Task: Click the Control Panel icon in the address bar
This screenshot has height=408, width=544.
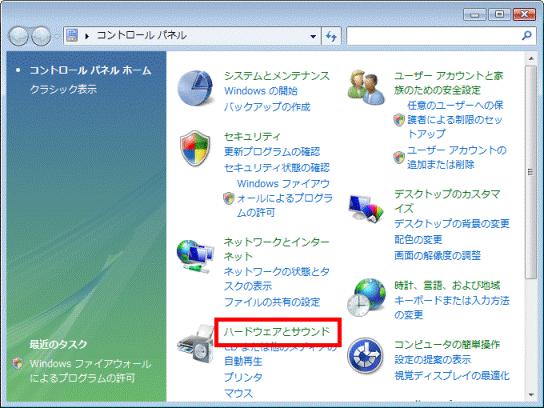Action: (72, 35)
